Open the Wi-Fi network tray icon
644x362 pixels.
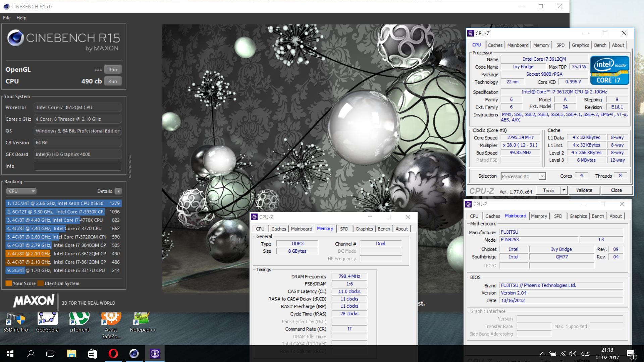point(563,354)
